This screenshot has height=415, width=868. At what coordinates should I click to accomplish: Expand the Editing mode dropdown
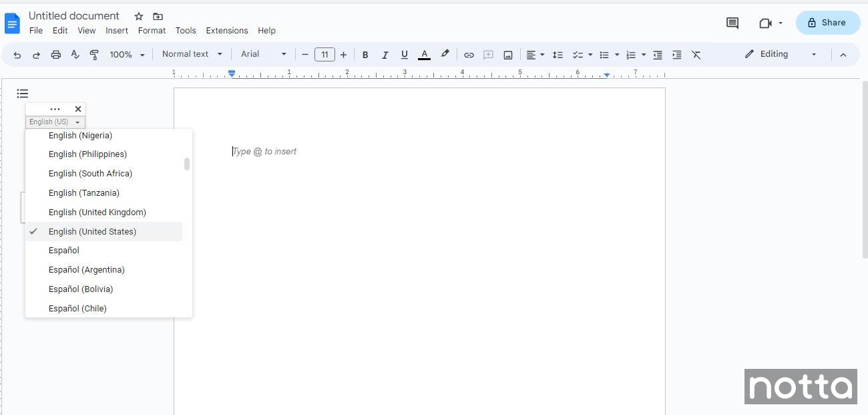813,54
